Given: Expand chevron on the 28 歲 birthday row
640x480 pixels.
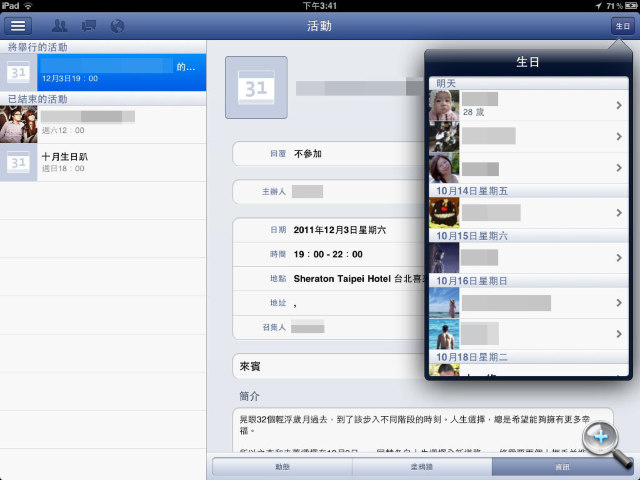Looking at the screenshot, I should [619, 105].
